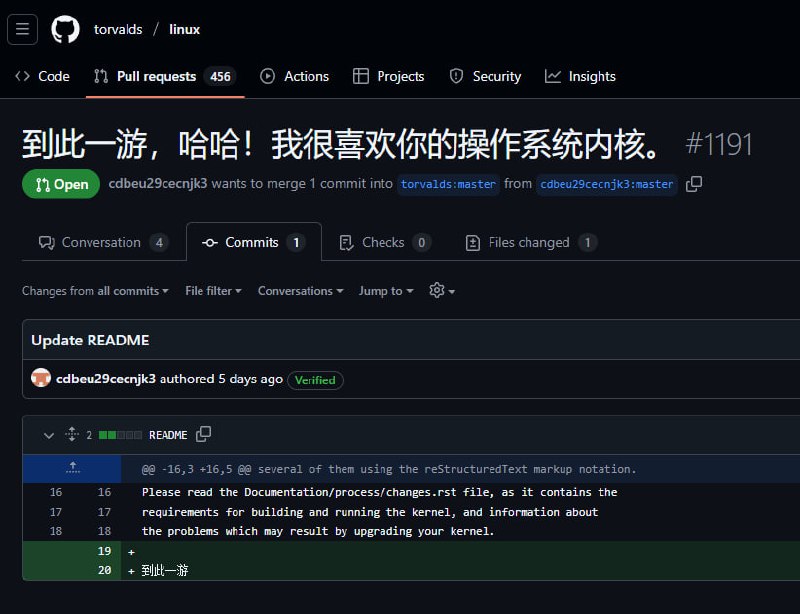Go to GitHub home via Octocat logo
The image size is (800, 614).
65,29
